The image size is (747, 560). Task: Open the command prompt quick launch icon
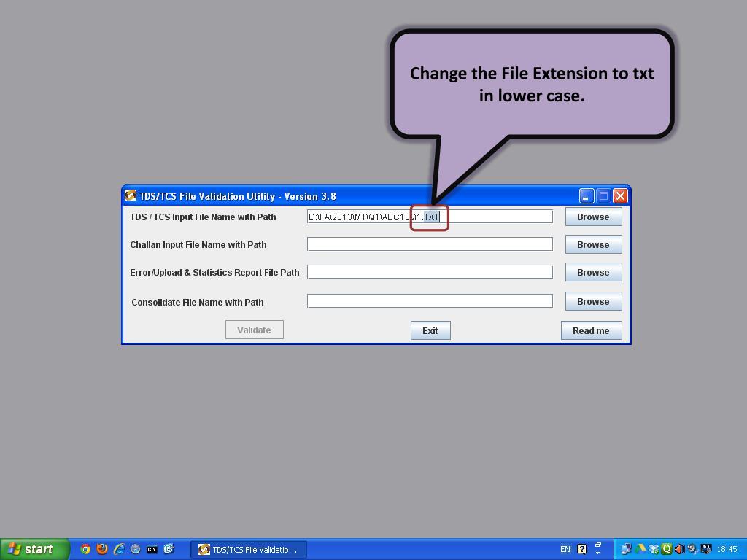[152, 549]
